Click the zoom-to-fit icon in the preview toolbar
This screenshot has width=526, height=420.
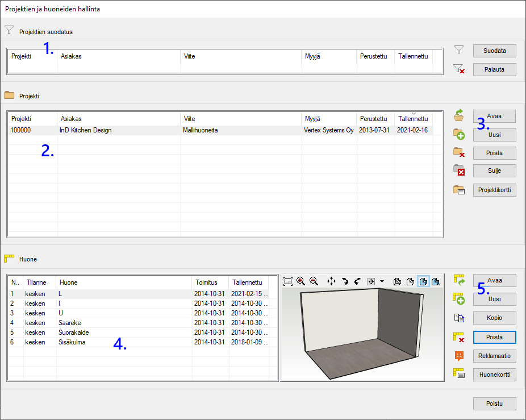(x=288, y=281)
